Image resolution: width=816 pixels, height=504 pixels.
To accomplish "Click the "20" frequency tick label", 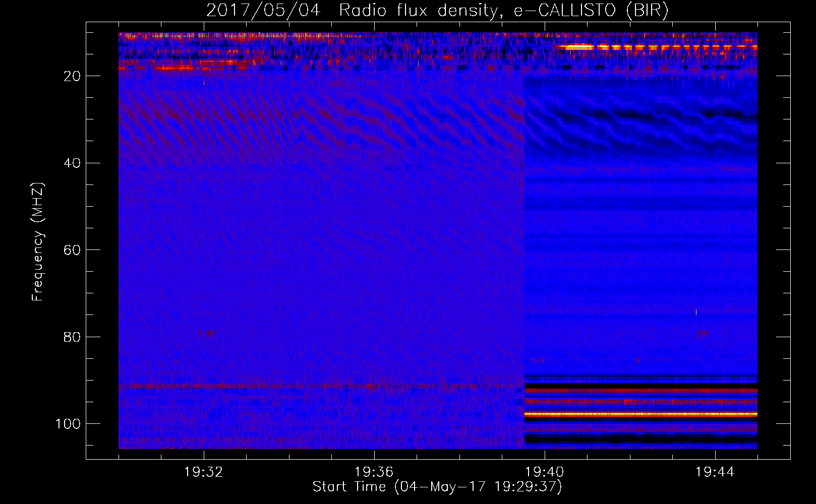I will coord(73,76).
